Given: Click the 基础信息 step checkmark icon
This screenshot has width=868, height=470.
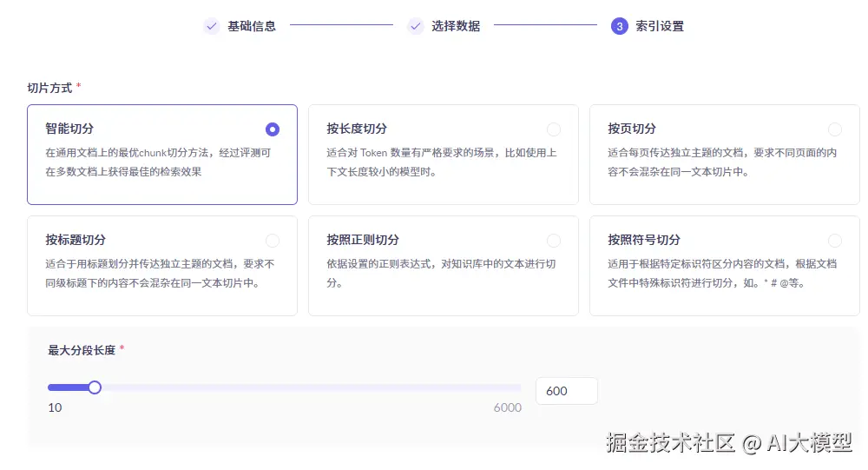Looking at the screenshot, I should pyautogui.click(x=211, y=26).
